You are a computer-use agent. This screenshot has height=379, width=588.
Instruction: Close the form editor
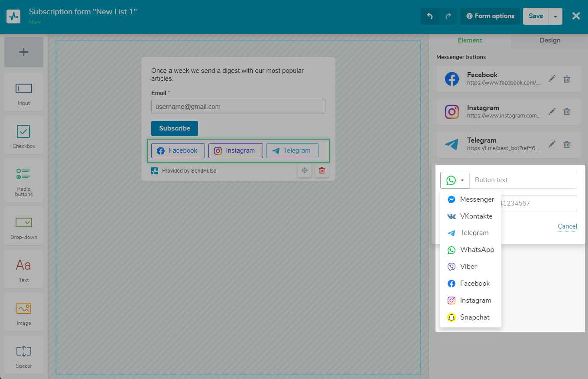[576, 16]
